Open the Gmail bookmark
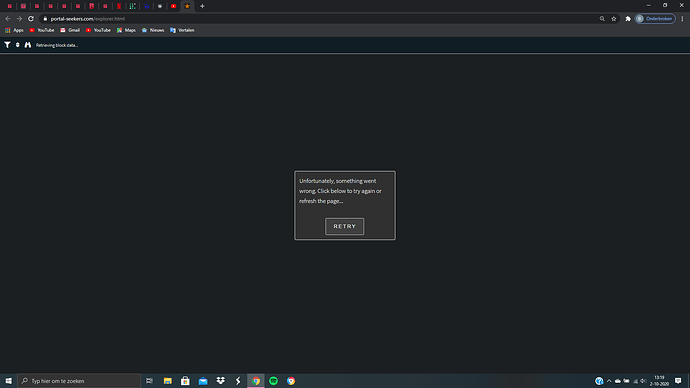690x388 pixels. 70,30
